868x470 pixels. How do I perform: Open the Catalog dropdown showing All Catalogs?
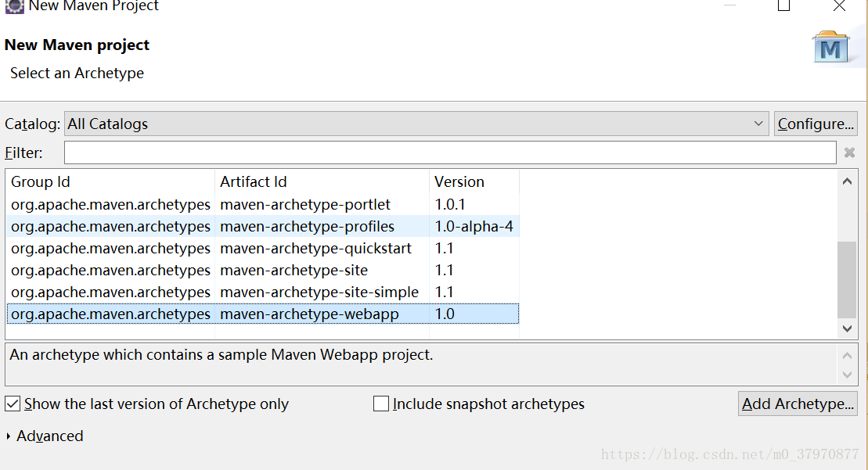click(416, 124)
